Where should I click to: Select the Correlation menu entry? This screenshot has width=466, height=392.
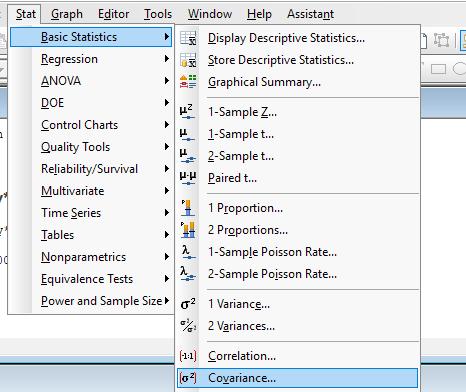[297, 356]
